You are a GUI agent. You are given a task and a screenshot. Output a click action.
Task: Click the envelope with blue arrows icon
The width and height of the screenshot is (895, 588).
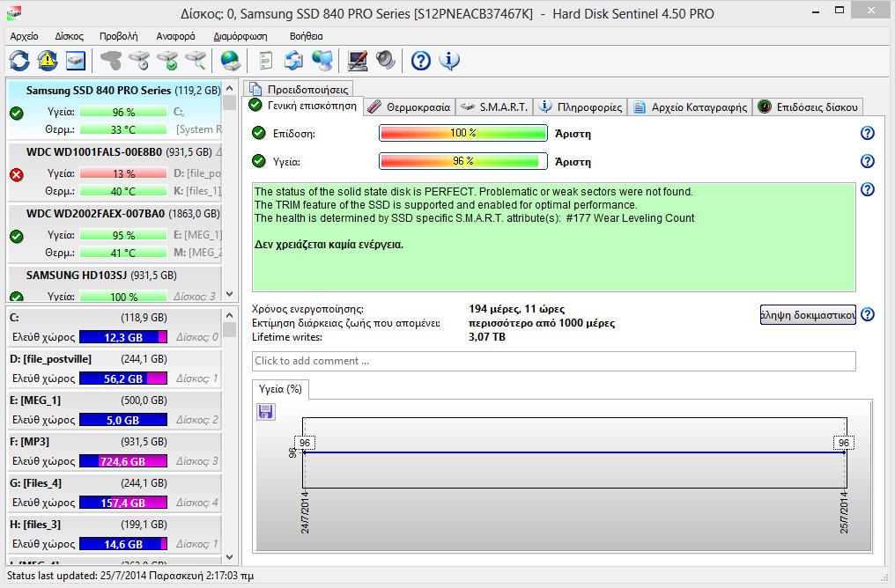coord(294,61)
